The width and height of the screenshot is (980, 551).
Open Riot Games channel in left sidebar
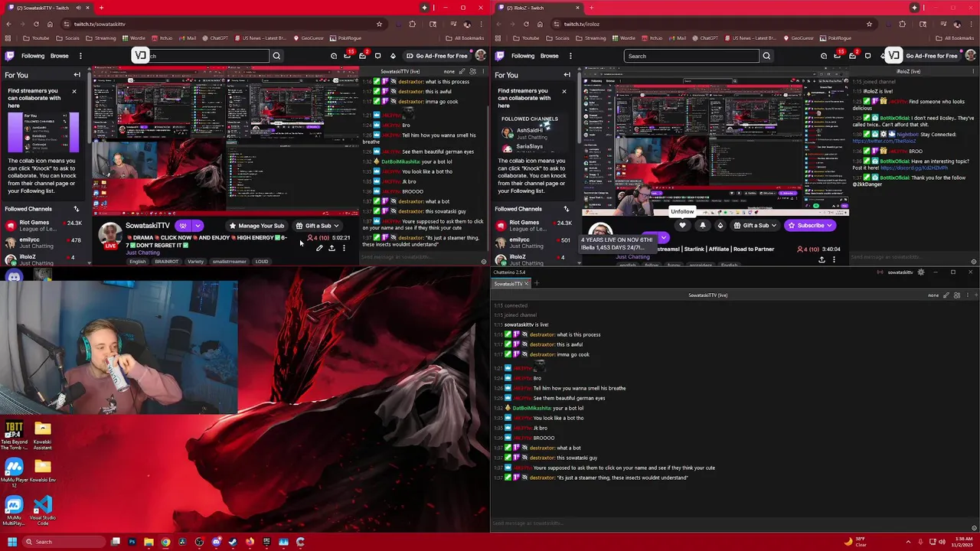[x=44, y=226]
